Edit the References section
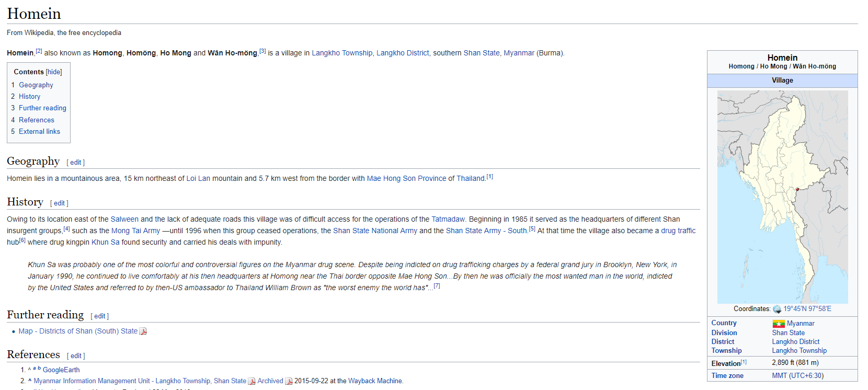This screenshot has height=390, width=868. (76, 356)
